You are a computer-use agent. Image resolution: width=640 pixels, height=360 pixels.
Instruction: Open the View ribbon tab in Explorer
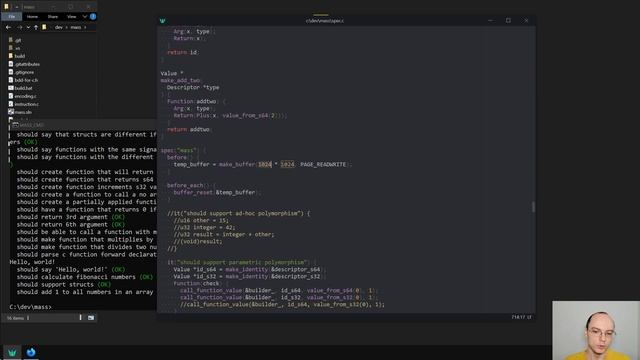pyautogui.click(x=71, y=17)
